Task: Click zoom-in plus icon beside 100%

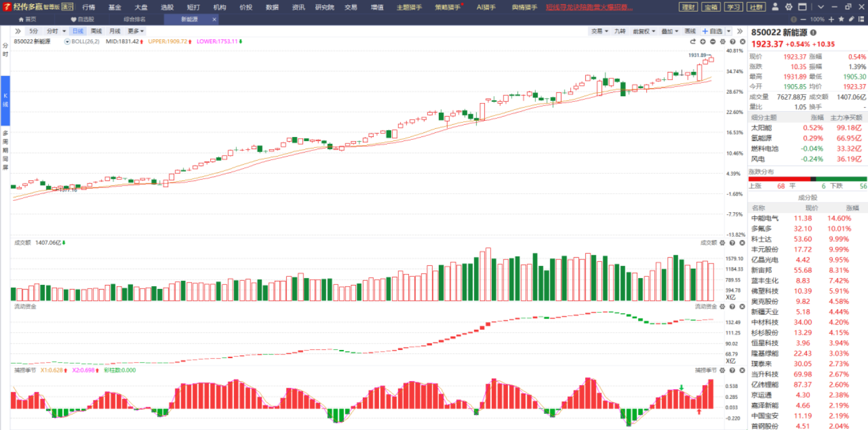Action: 831,19
